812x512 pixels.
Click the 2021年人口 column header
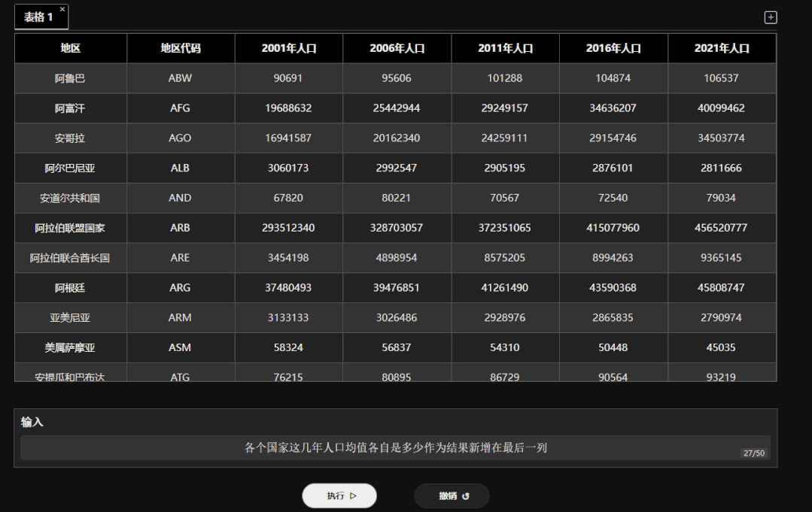(722, 49)
